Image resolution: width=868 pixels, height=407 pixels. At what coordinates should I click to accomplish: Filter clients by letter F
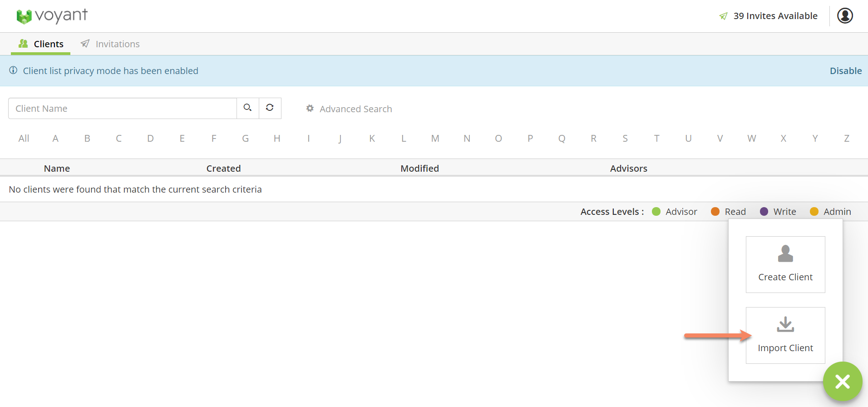(x=214, y=139)
